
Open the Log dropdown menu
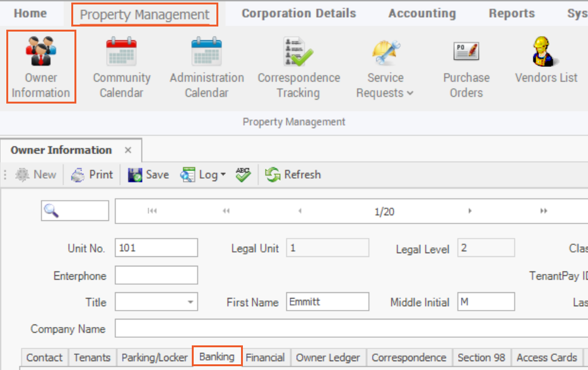pos(203,175)
